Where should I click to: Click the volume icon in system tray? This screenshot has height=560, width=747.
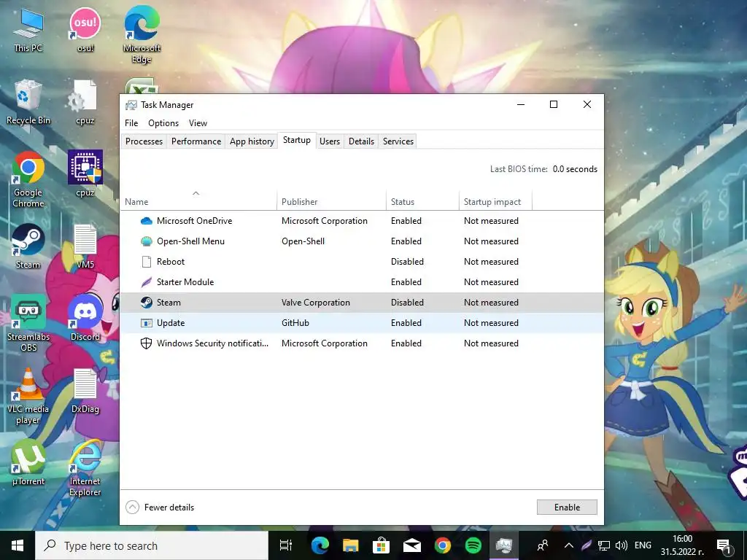click(x=621, y=545)
